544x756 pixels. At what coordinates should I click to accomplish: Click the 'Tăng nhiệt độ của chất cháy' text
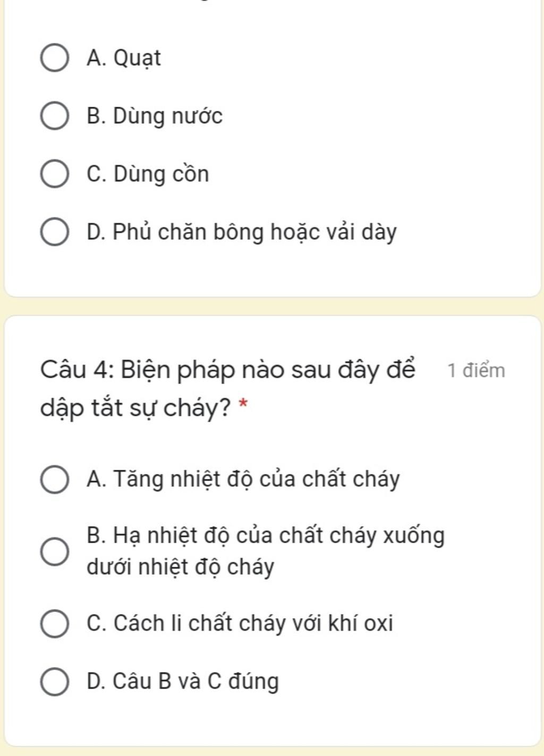click(256, 479)
